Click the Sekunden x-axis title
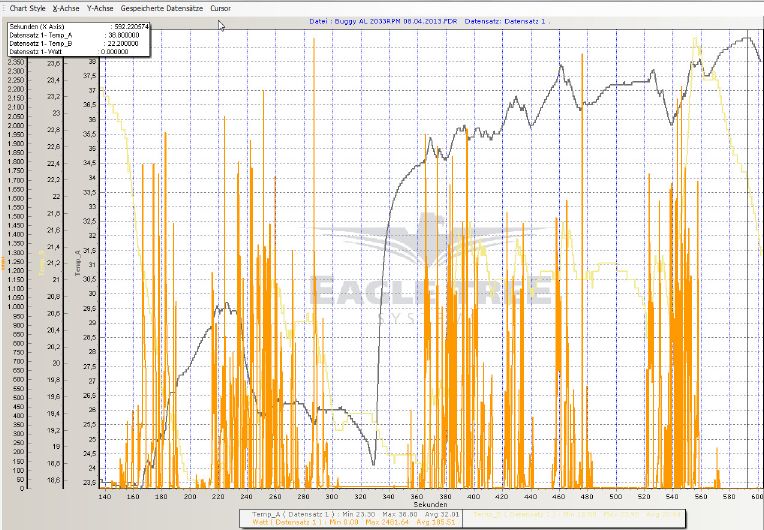764x530 pixels. click(x=430, y=505)
